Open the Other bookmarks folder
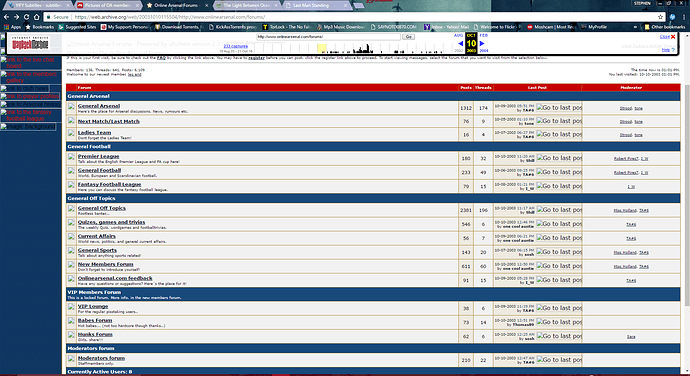 tap(664, 27)
